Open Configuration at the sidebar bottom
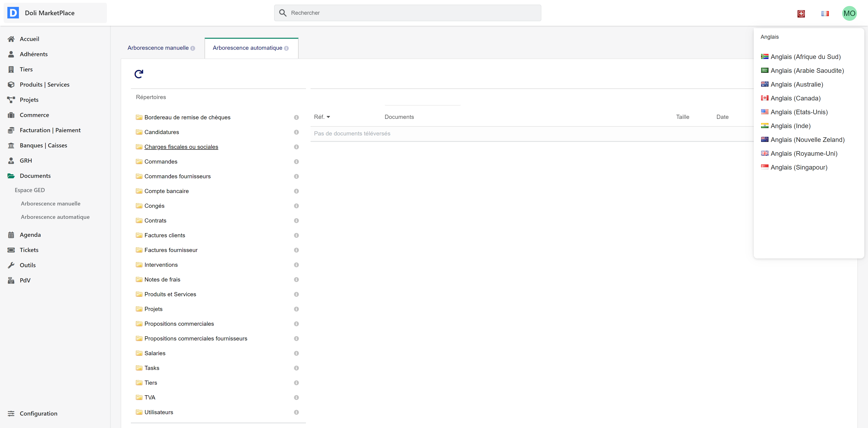This screenshot has width=868, height=428. pyautogui.click(x=38, y=413)
